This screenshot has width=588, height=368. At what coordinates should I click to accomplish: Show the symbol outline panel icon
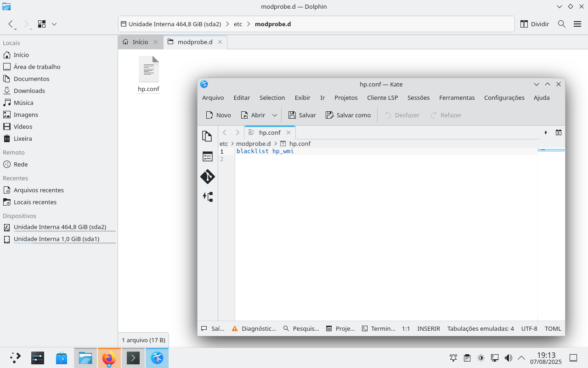coord(208,156)
